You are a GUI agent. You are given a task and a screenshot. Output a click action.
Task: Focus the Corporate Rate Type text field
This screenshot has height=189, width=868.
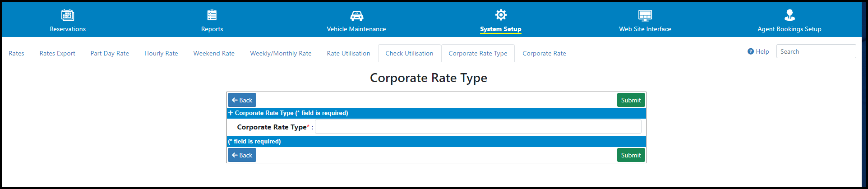point(478,127)
